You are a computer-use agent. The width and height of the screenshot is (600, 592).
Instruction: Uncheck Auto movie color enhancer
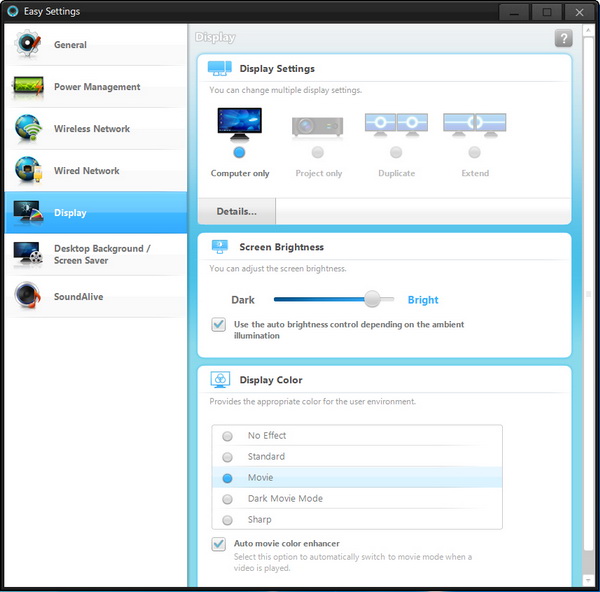click(x=219, y=544)
